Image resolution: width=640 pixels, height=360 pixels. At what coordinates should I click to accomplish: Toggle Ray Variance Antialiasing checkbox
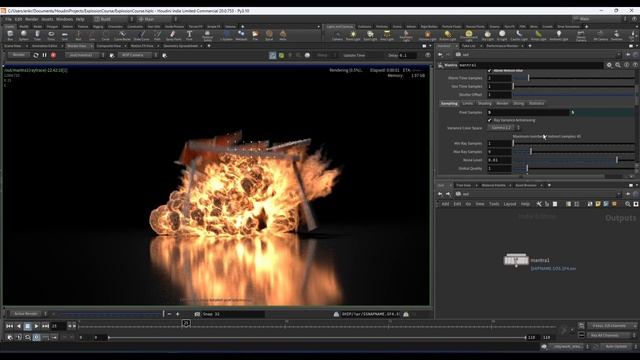489,120
